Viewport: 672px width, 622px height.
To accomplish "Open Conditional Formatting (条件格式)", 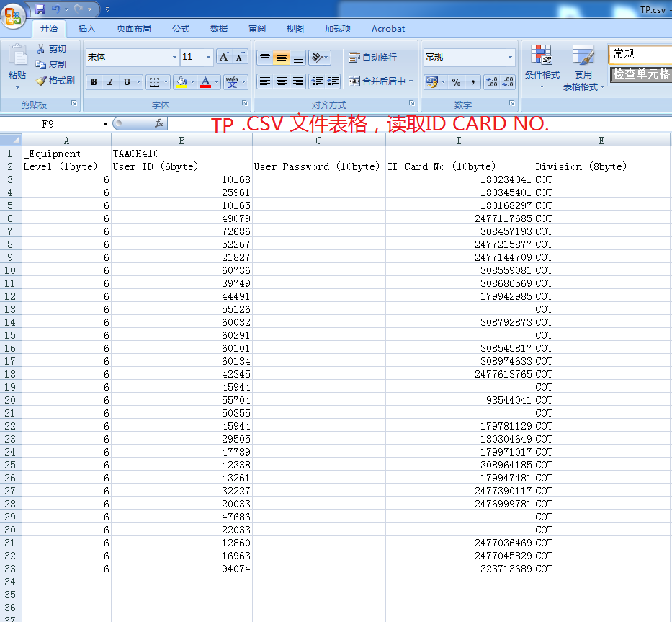I will [x=542, y=63].
